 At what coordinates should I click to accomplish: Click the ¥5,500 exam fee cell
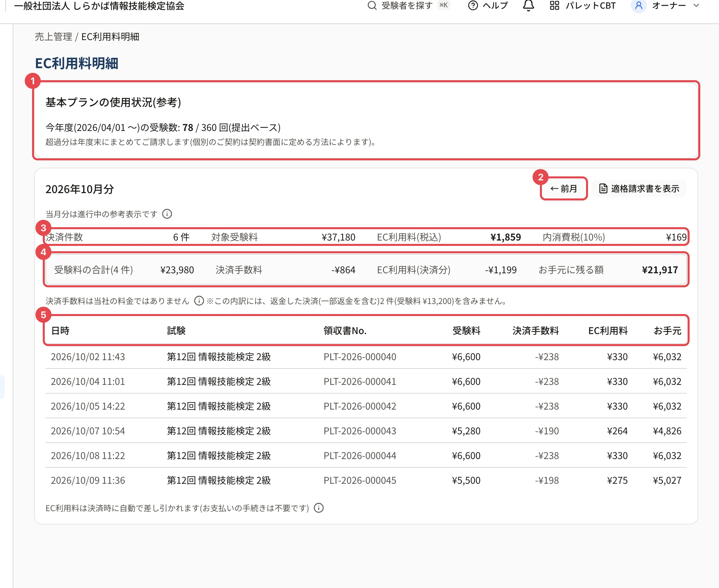tap(466, 480)
